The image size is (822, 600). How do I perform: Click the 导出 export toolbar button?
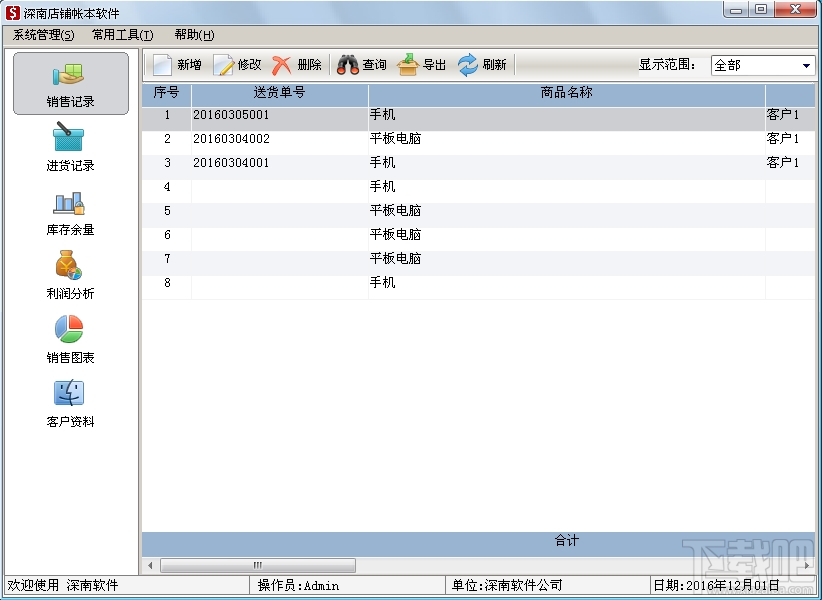(421, 65)
